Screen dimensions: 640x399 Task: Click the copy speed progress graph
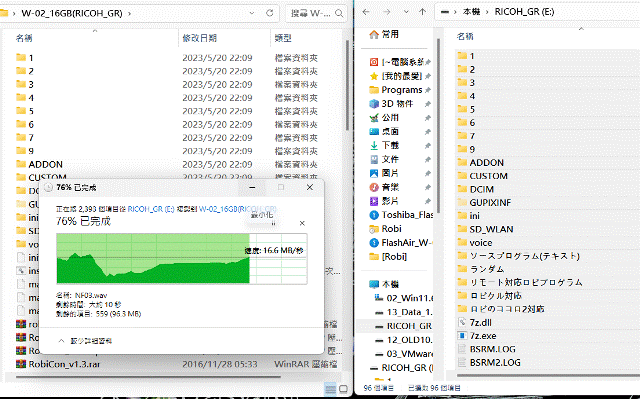point(182,259)
